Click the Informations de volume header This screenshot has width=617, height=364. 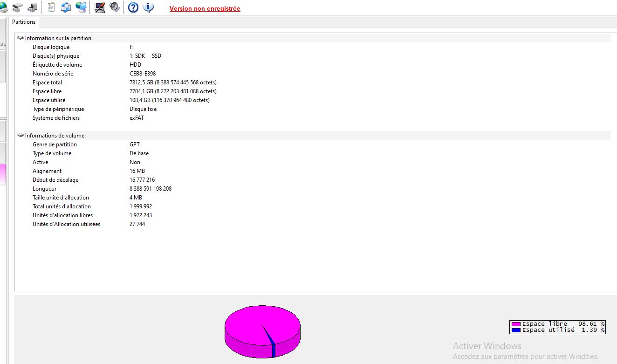55,136
